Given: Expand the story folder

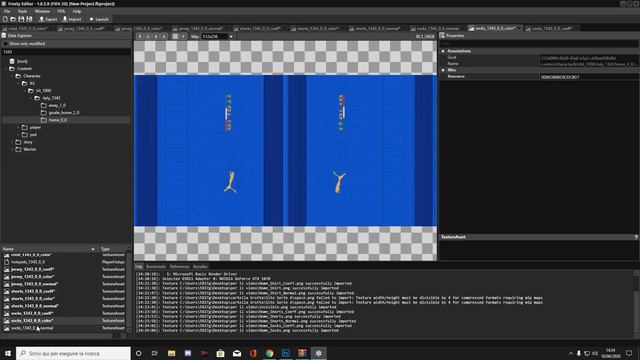Looking at the screenshot, I should (x=12, y=142).
